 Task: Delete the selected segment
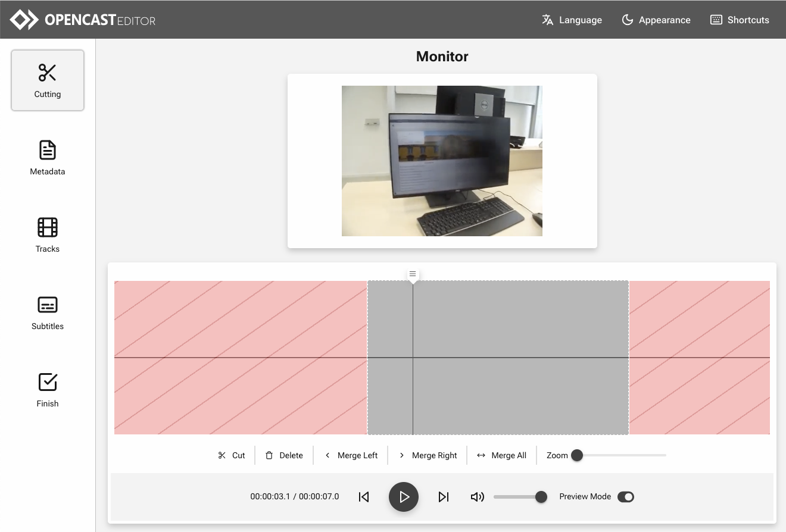284,455
